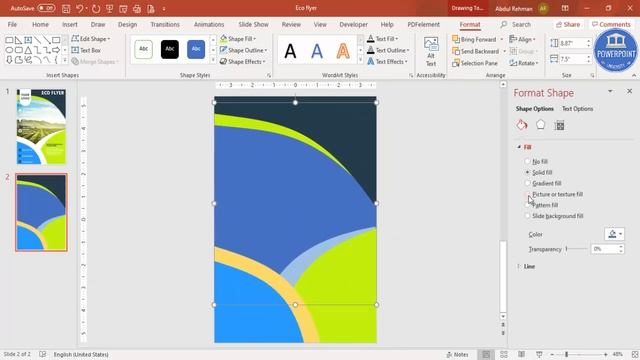Click the zoom slider in status bar
The height and width of the screenshot is (360, 640).
579,355
